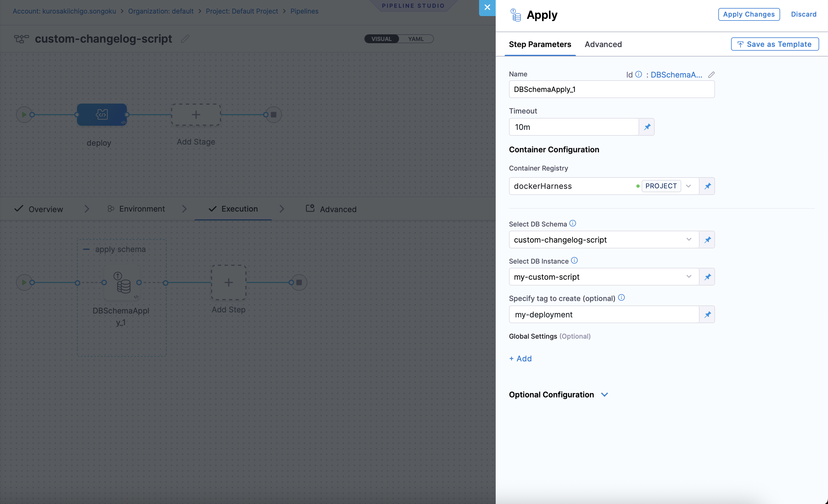Switch the pipeline view to YAML
This screenshot has width=828, height=504.
click(x=416, y=39)
